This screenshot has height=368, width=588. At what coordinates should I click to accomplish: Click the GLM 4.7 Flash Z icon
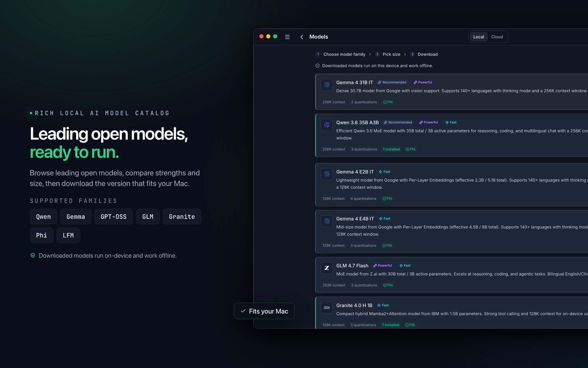[326, 268]
